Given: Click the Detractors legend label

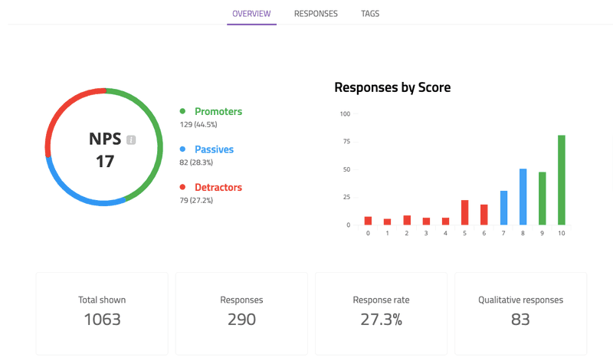Looking at the screenshot, I should click(218, 188).
